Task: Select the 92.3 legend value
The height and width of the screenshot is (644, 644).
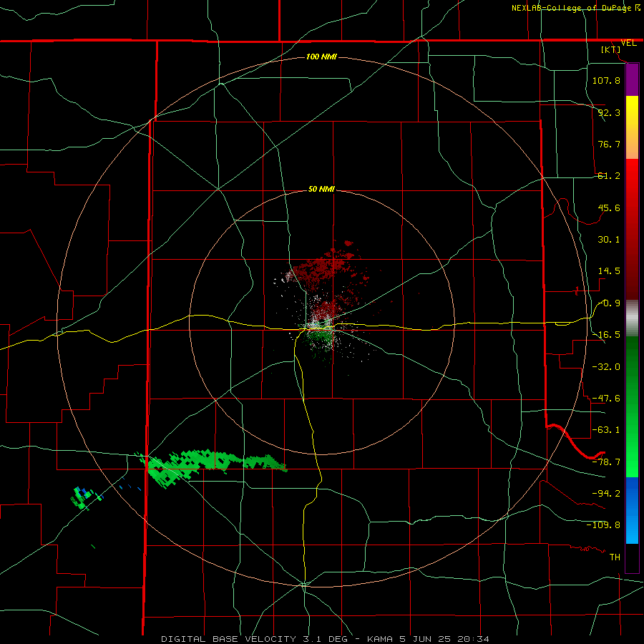Action: [x=609, y=112]
